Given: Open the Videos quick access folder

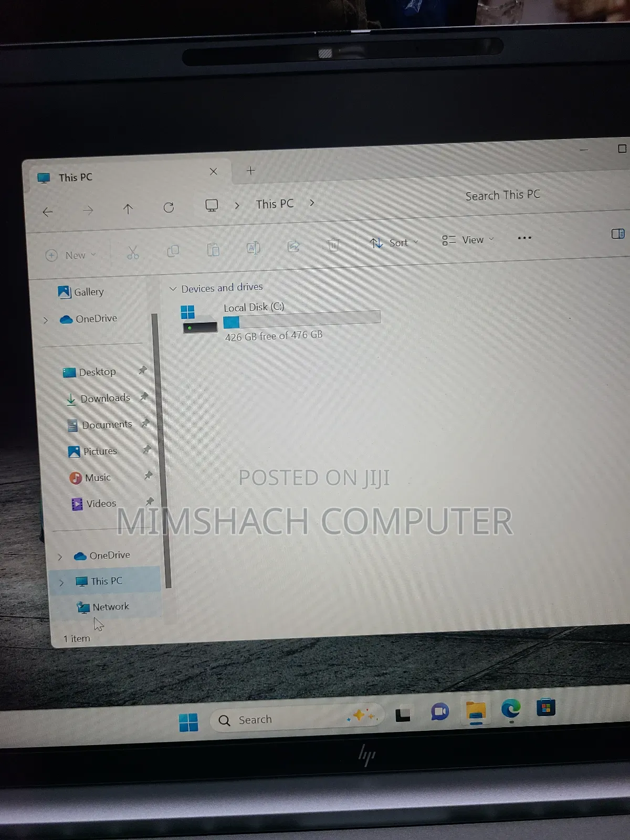Looking at the screenshot, I should pos(93,503).
